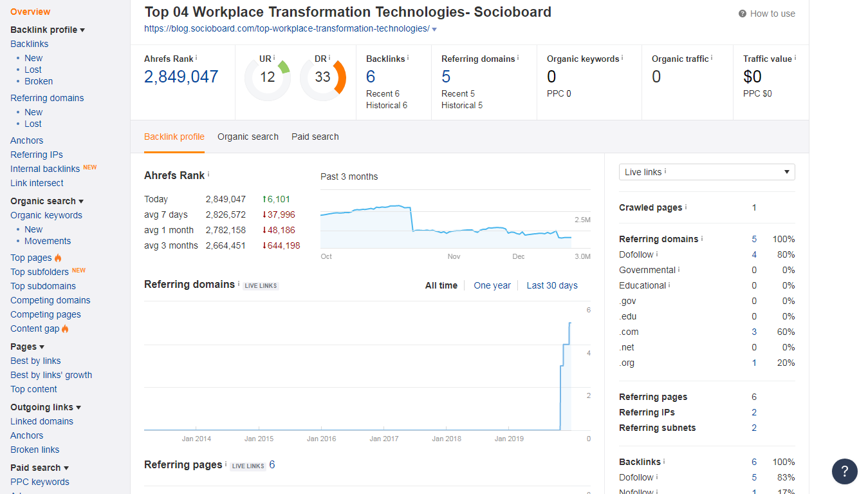Screen dimensions: 868x494
Task: Switch to the Paid search tab
Action: [315, 137]
